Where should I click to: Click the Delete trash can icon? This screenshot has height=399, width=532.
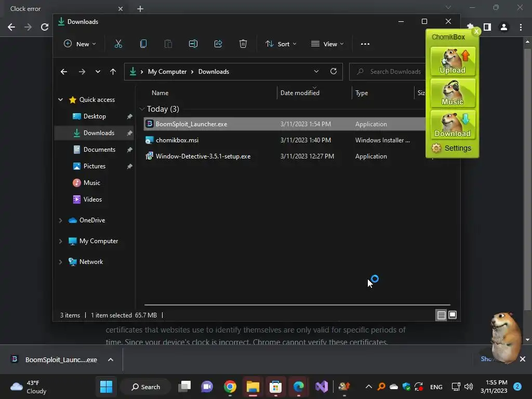coord(243,44)
